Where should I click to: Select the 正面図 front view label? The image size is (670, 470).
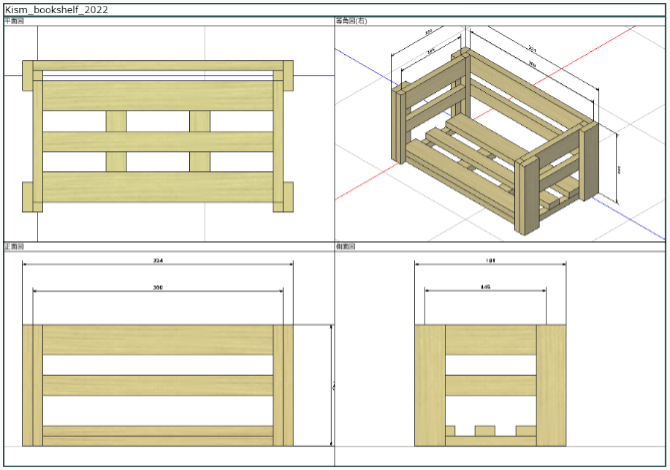[x=14, y=247]
